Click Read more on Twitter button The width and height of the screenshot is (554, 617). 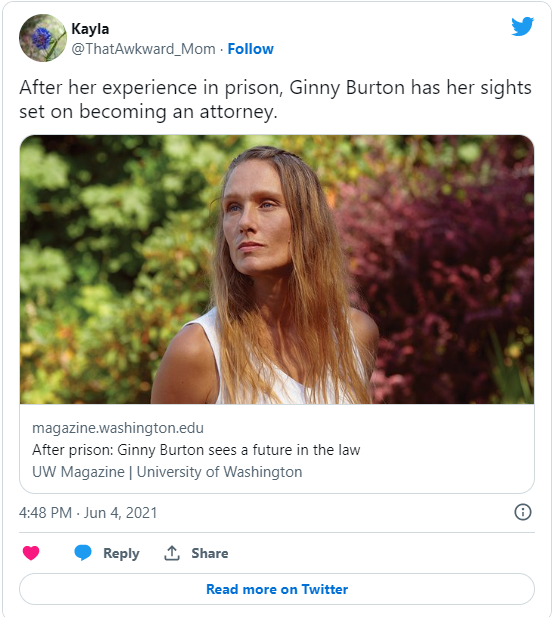pyautogui.click(x=277, y=589)
